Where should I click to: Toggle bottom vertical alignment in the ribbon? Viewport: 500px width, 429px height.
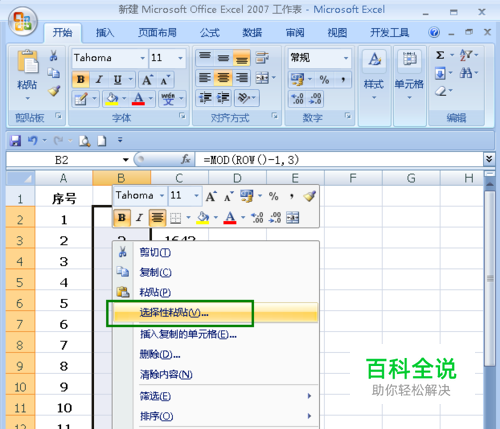242,57
